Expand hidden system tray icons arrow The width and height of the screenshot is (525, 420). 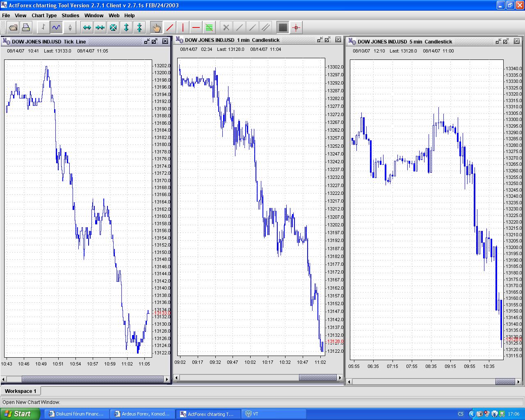[x=471, y=414]
